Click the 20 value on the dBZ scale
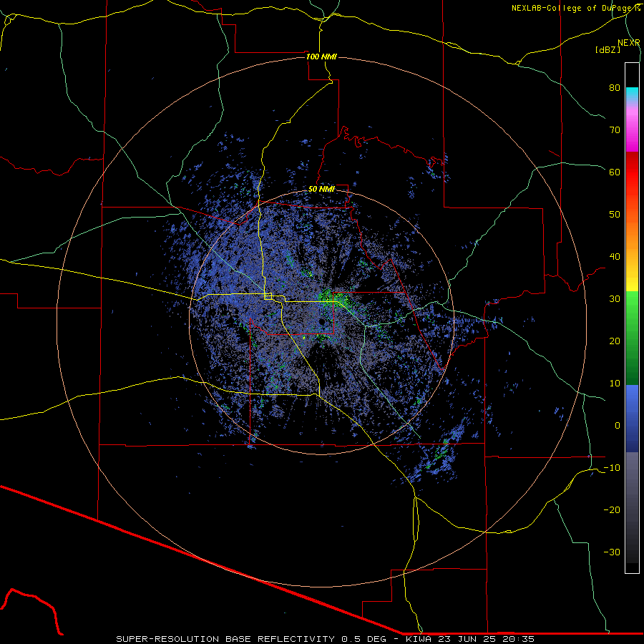 615,341
